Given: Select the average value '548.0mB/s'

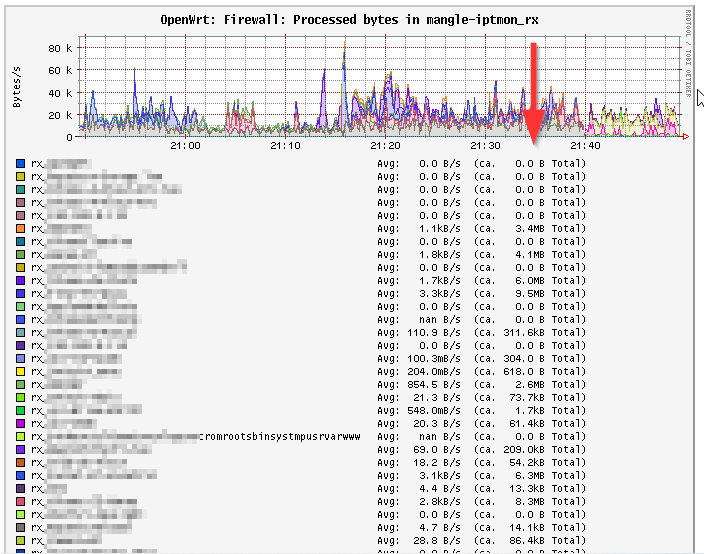Looking at the screenshot, I should pos(434,411).
